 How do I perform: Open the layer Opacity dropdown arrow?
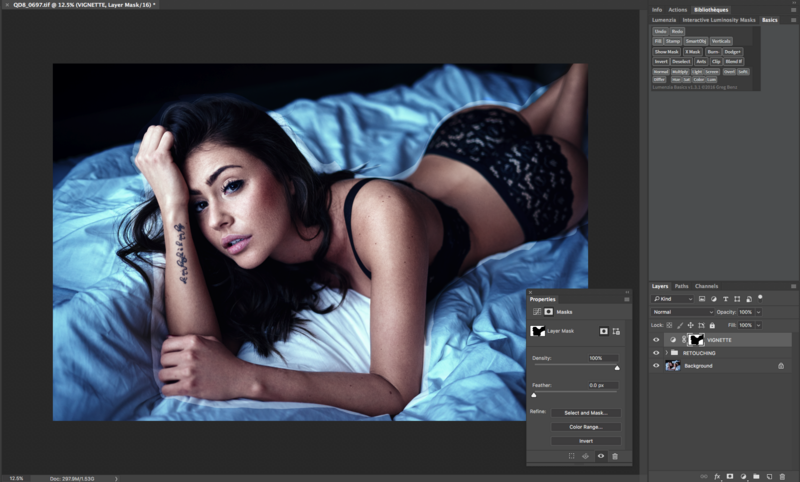coord(759,312)
